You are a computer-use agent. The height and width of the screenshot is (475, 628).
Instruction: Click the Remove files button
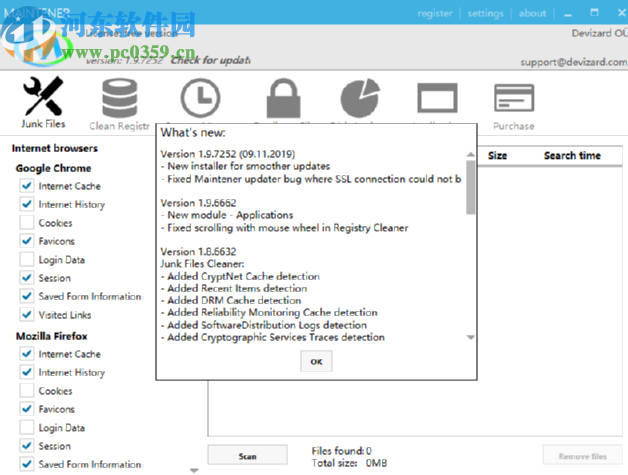tap(583, 456)
